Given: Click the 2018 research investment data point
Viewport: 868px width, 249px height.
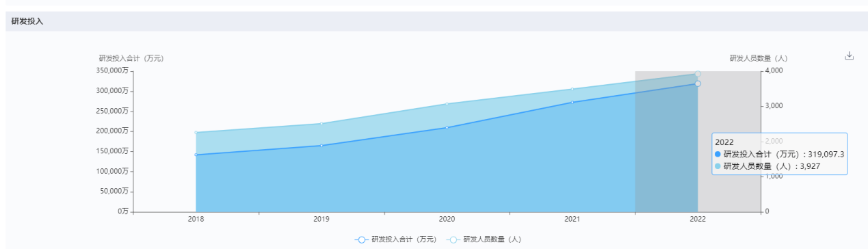Looking at the screenshot, I should point(196,155).
